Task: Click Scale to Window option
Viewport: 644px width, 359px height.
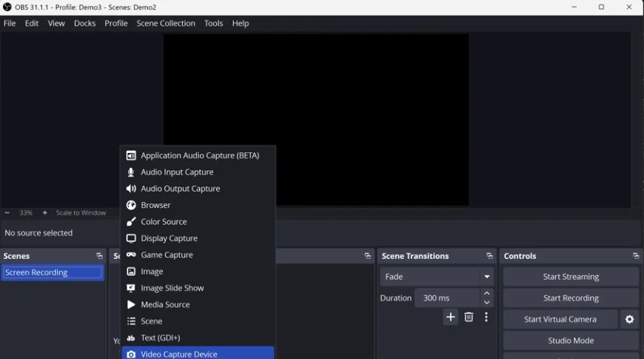Action: click(81, 212)
